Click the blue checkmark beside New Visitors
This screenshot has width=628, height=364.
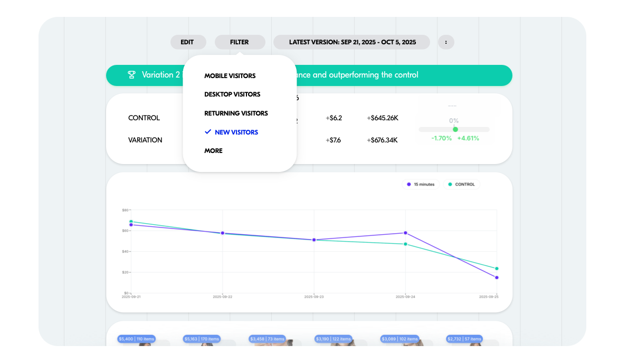point(208,132)
